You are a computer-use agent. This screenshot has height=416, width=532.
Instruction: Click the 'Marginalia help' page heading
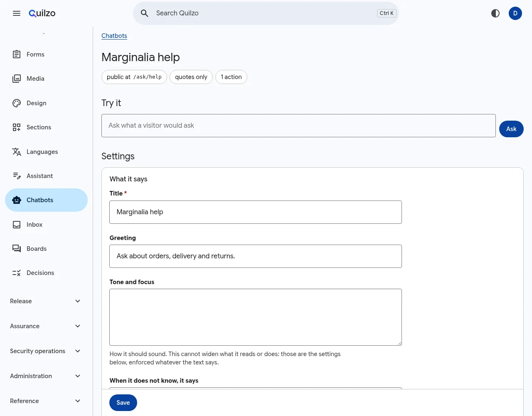pyautogui.click(x=140, y=57)
